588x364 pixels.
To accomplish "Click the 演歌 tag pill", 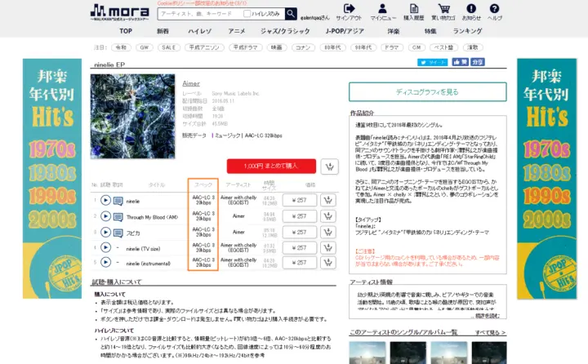I will click(473, 47).
